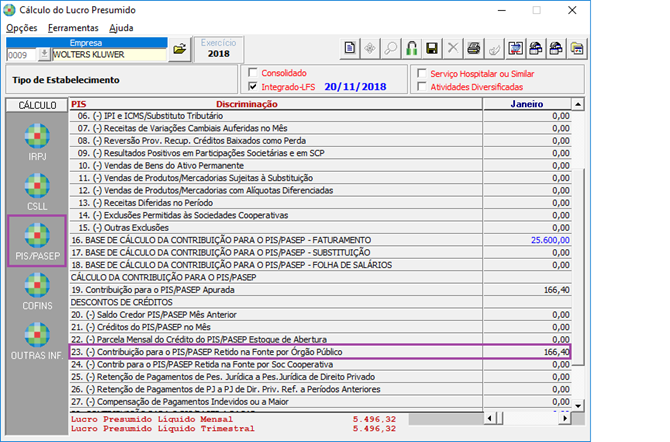Click the new document toolbar icon
670x442 pixels.
pyautogui.click(x=350, y=48)
